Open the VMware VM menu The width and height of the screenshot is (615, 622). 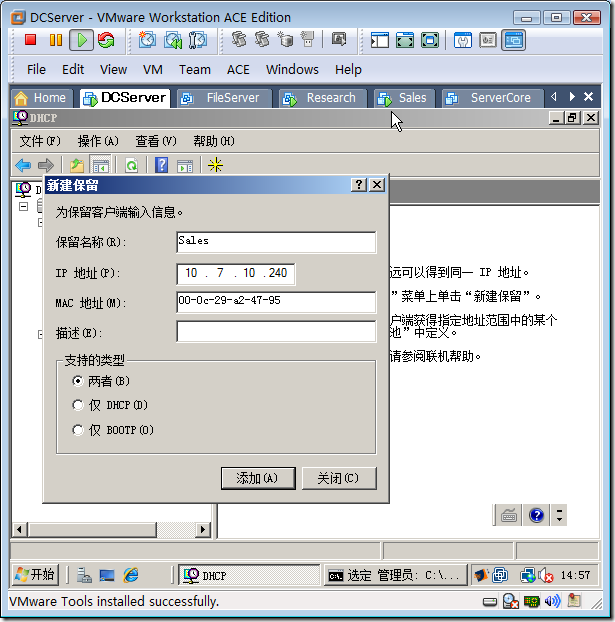point(153,69)
